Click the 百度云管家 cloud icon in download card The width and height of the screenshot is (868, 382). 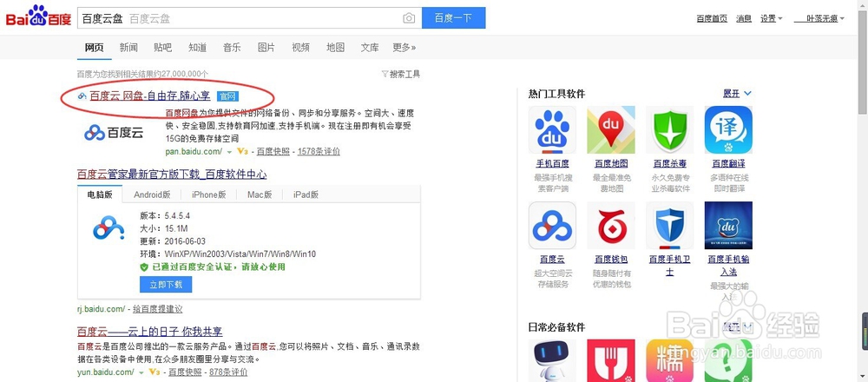point(108,227)
